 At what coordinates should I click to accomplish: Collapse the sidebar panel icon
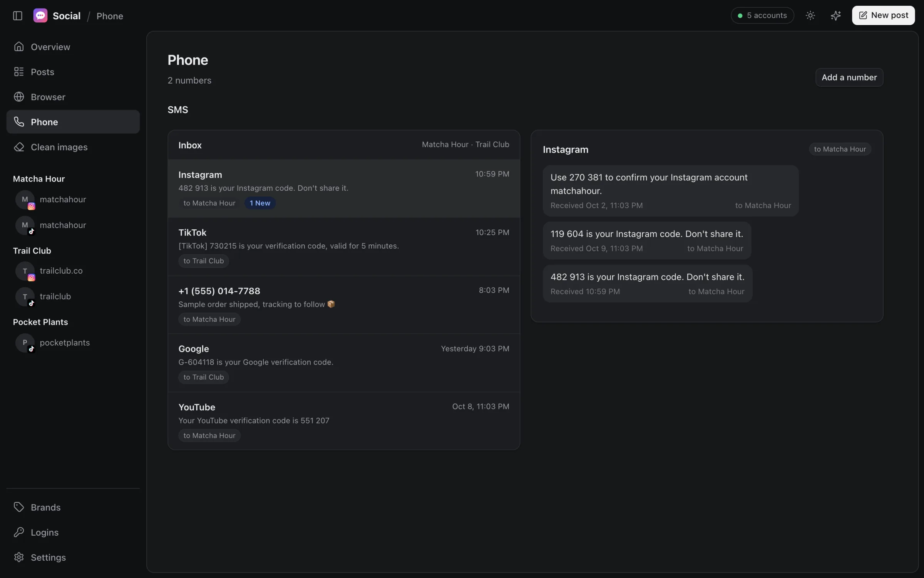[x=18, y=16]
